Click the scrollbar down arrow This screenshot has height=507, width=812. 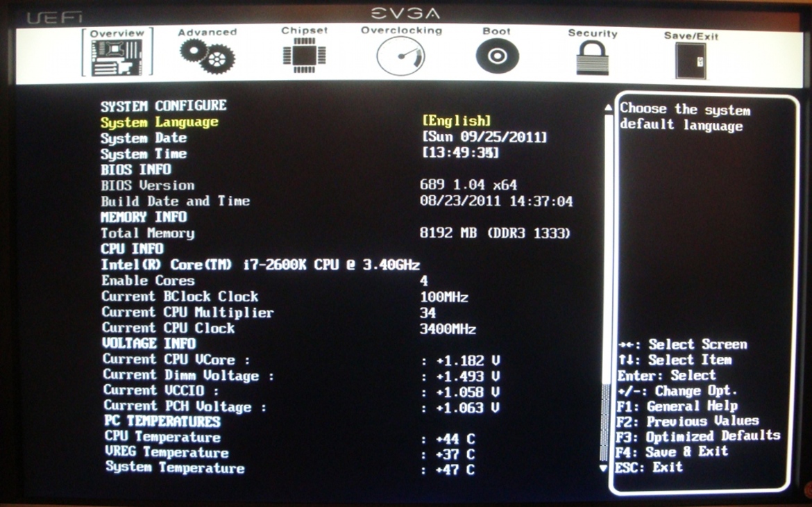click(602, 468)
